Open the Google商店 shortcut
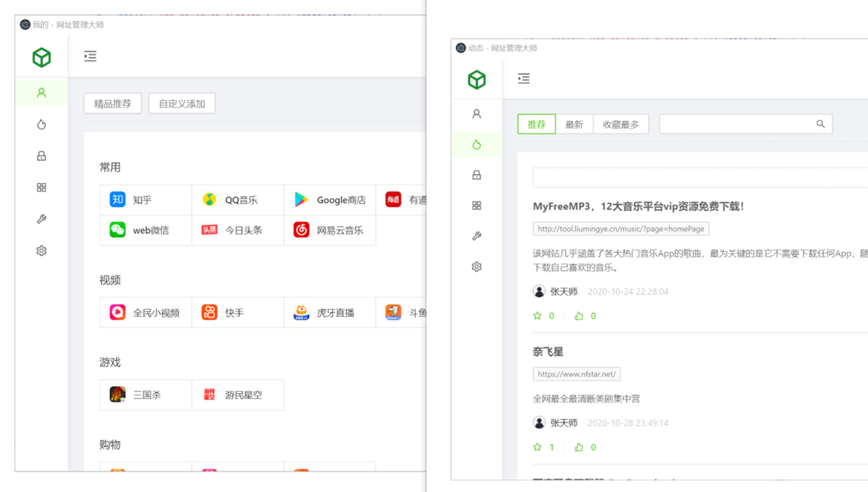This screenshot has width=868, height=492. click(330, 200)
